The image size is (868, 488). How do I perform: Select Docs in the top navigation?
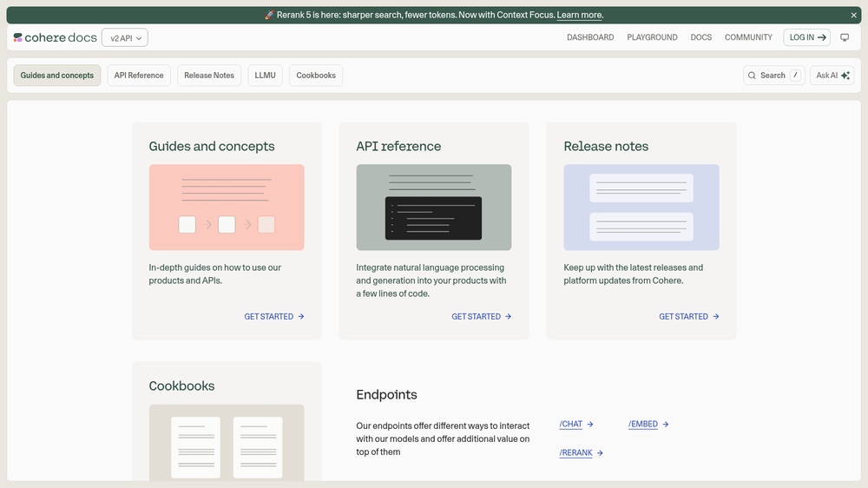(700, 37)
